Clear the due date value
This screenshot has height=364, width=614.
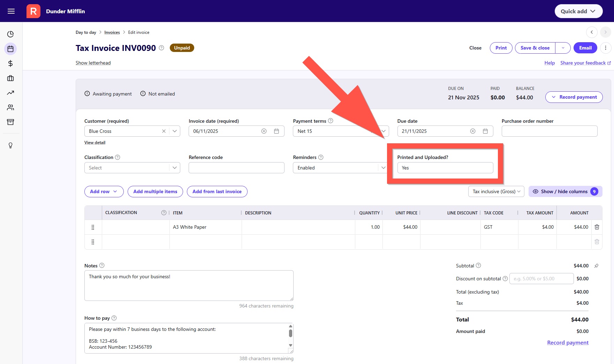click(x=473, y=131)
